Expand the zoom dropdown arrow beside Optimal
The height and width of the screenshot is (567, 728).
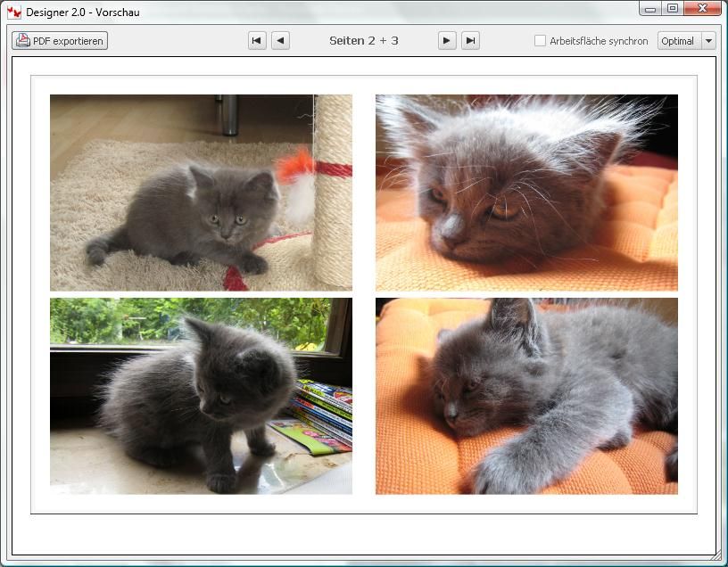pyautogui.click(x=708, y=41)
